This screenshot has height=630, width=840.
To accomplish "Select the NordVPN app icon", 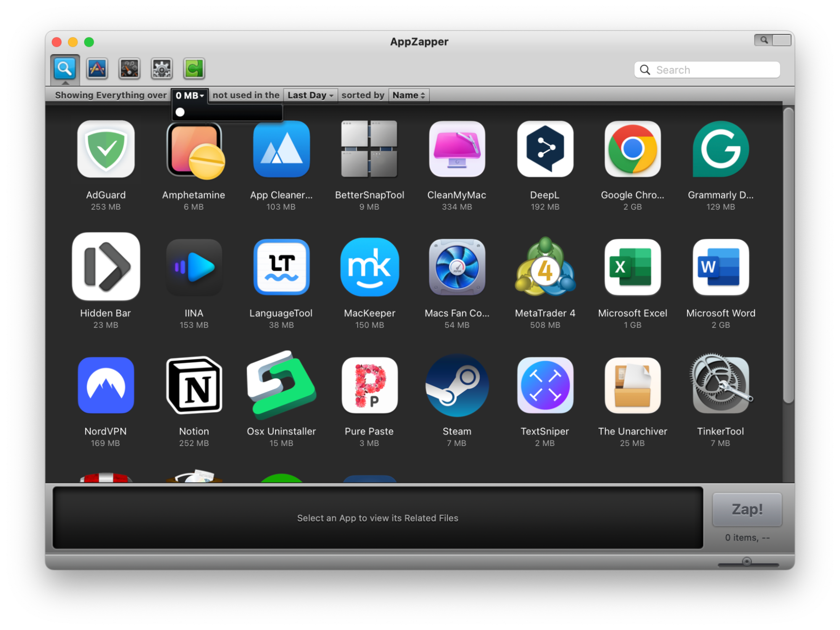I will (106, 385).
